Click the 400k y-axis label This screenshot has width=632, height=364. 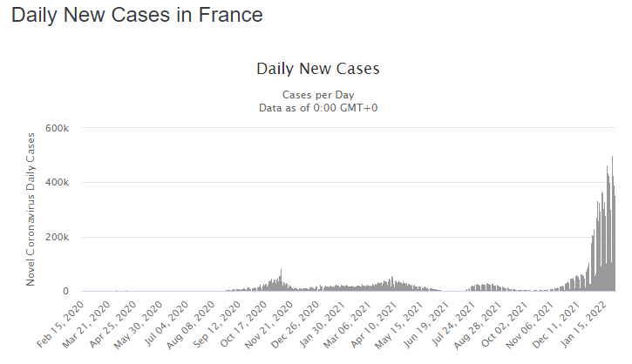pos(58,182)
